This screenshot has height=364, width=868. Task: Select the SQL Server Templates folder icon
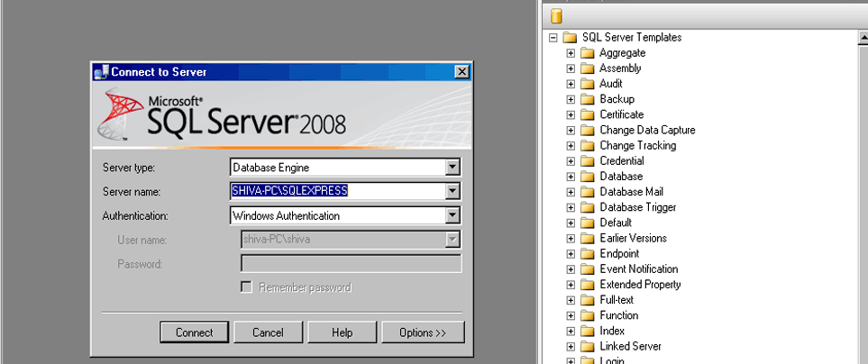point(570,38)
